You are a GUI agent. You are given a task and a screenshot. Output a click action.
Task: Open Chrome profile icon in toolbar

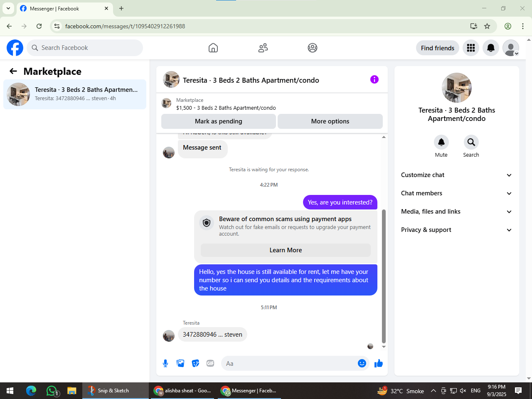508,26
